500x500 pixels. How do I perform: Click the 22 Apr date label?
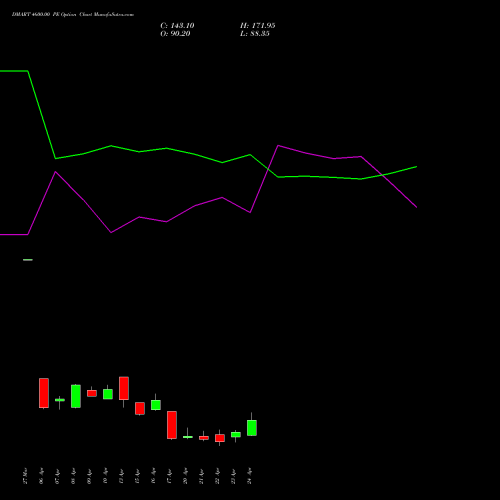click(217, 476)
